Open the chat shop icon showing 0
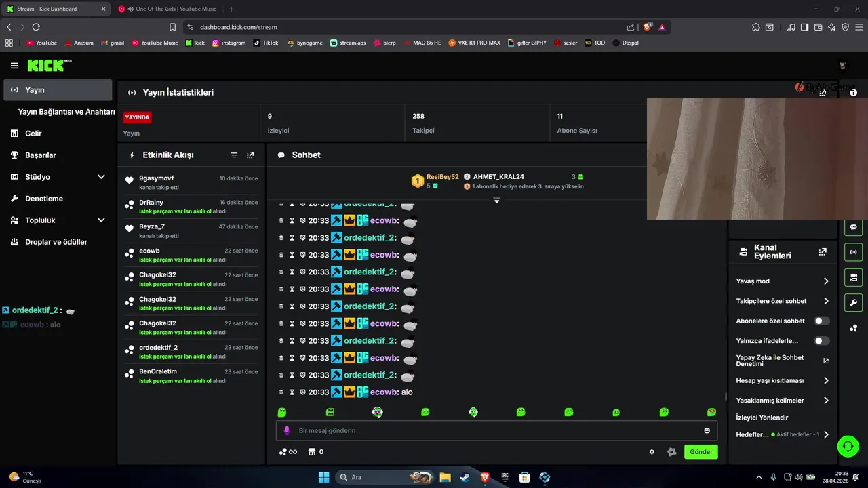This screenshot has width=868, height=488. [315, 452]
